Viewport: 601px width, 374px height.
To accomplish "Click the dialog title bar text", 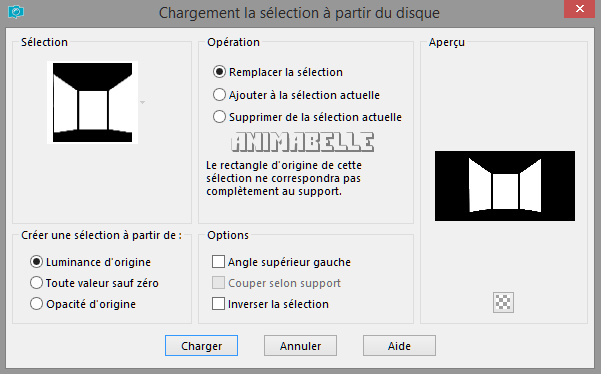I will click(299, 13).
